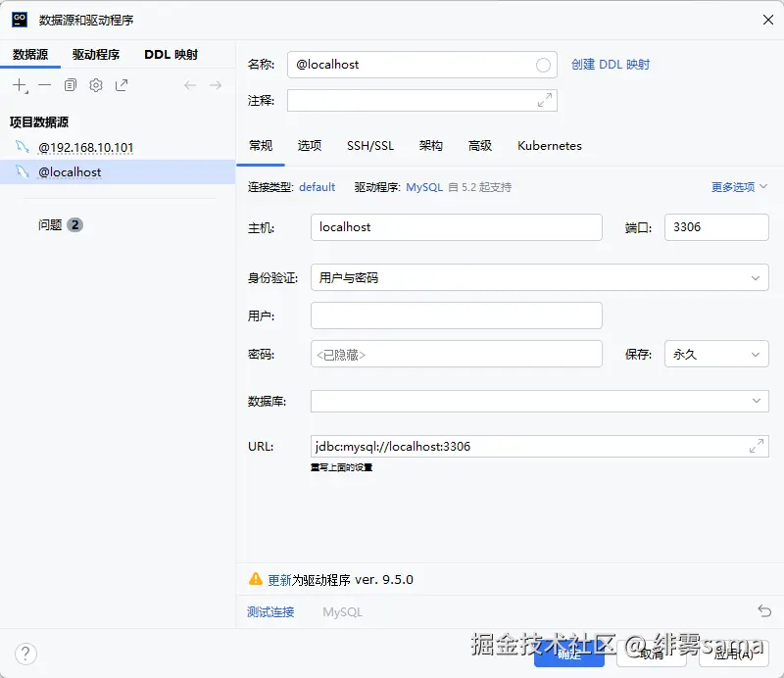Click 更新 driver update link
Screen dimensions: 784x678
(279, 580)
